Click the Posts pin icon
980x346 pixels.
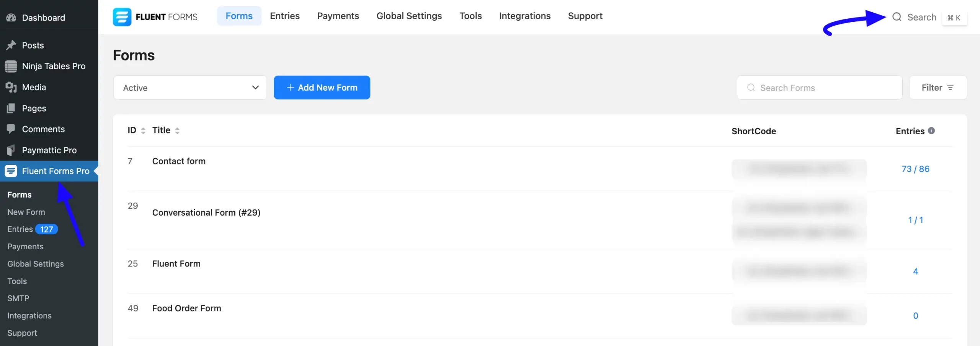(x=11, y=45)
